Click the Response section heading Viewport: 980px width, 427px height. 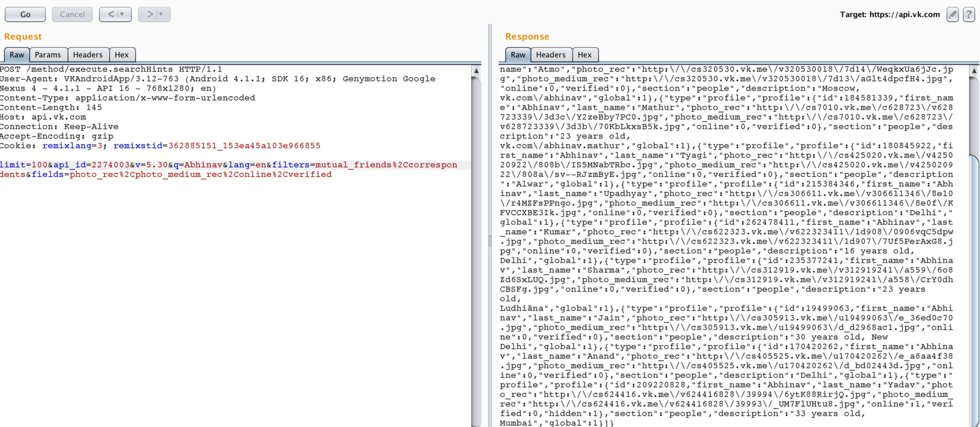pyautogui.click(x=527, y=37)
